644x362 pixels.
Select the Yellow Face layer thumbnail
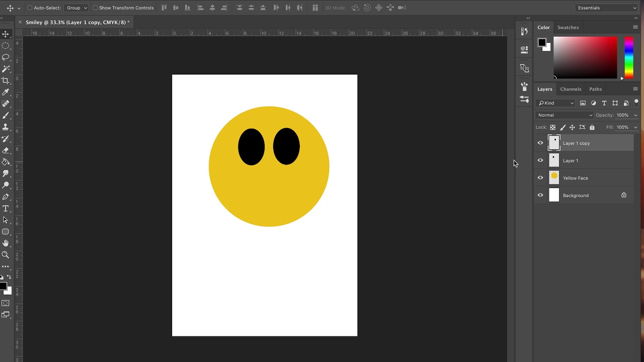coord(554,178)
